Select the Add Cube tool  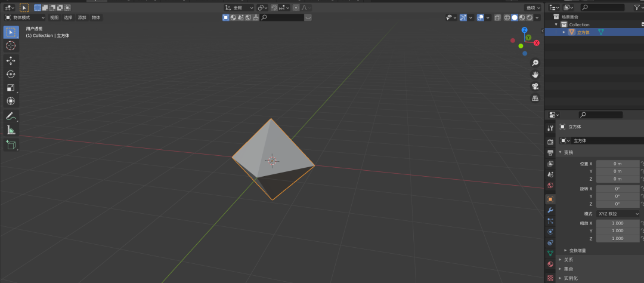point(11,145)
